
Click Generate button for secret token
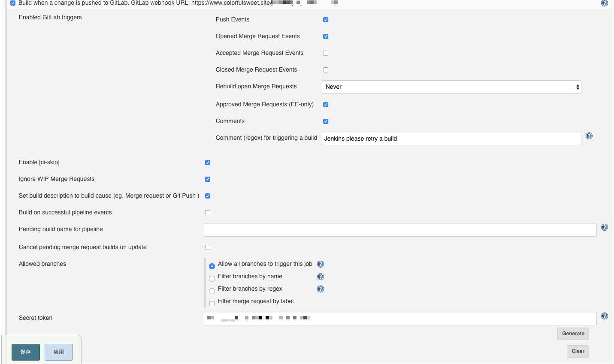[573, 334]
